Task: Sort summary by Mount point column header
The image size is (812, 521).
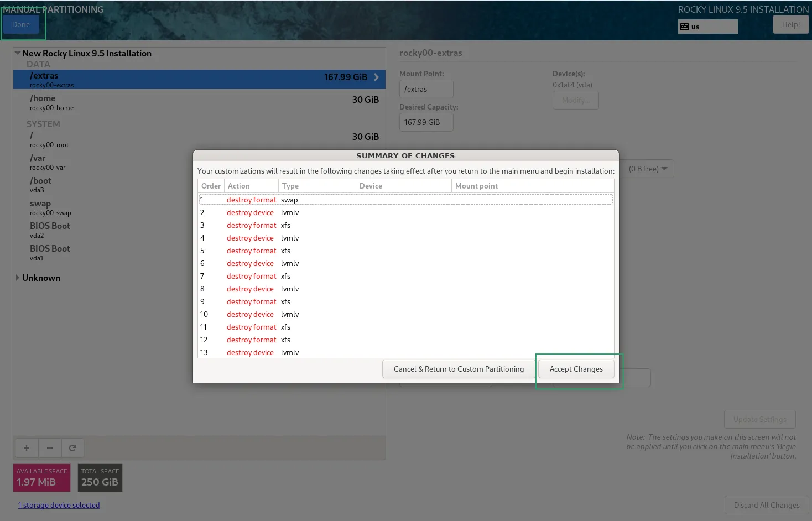Action: pos(533,186)
